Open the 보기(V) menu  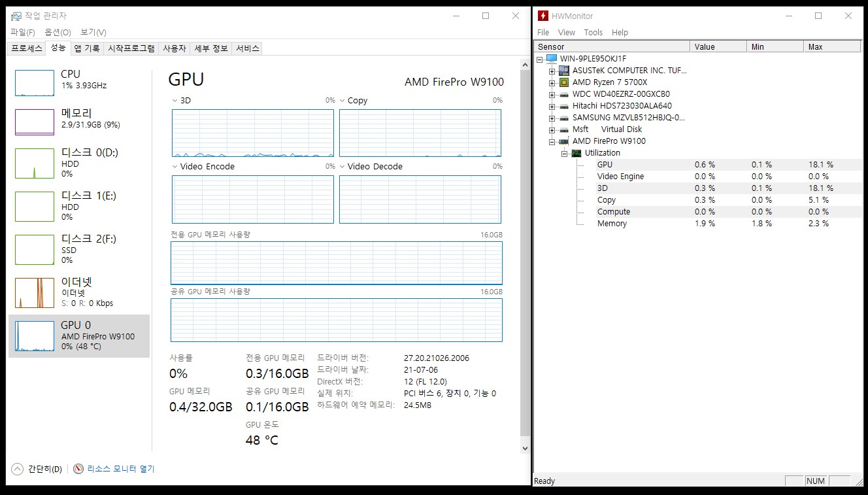click(x=93, y=32)
